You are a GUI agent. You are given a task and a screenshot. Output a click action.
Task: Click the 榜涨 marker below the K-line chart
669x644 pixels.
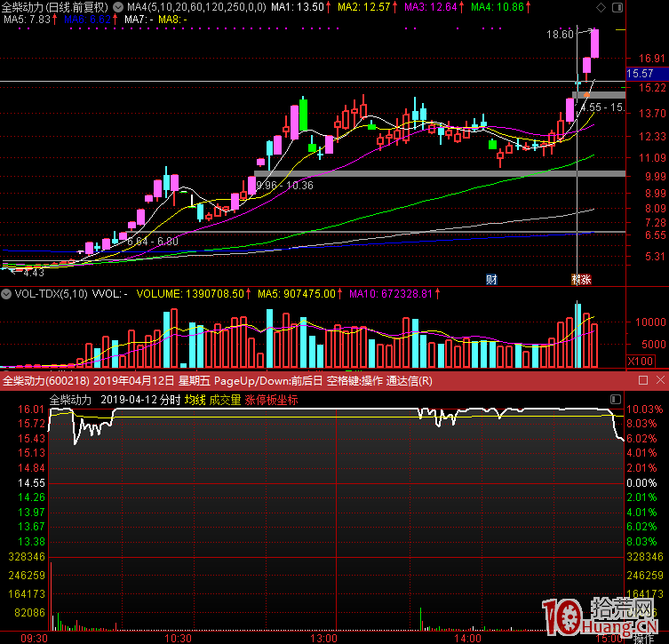(x=582, y=279)
